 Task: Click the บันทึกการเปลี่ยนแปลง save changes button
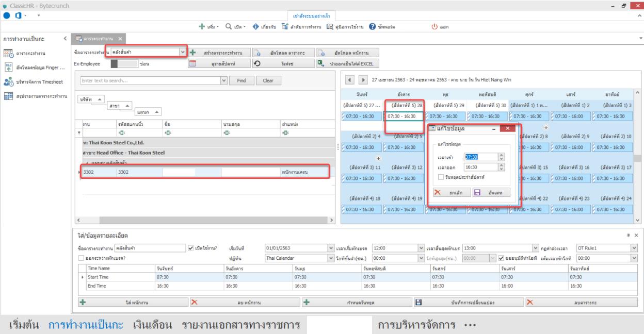point(469,303)
